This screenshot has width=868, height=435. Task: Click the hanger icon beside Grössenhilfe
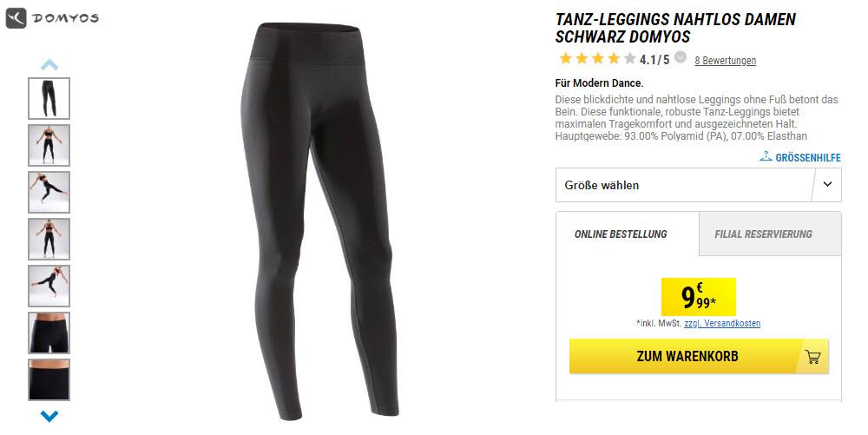(766, 156)
